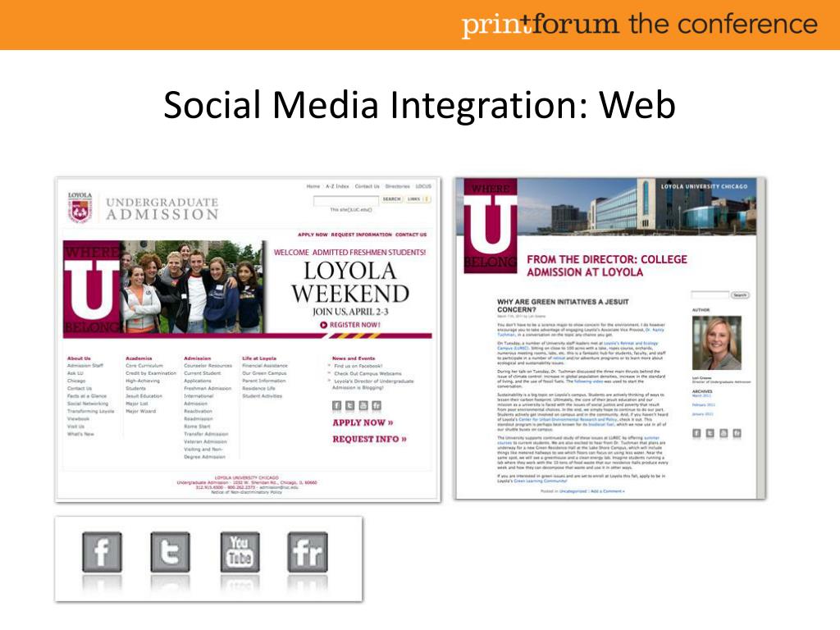Open Admission Staff link
Screen dimensions: 840x630
pos(85,365)
